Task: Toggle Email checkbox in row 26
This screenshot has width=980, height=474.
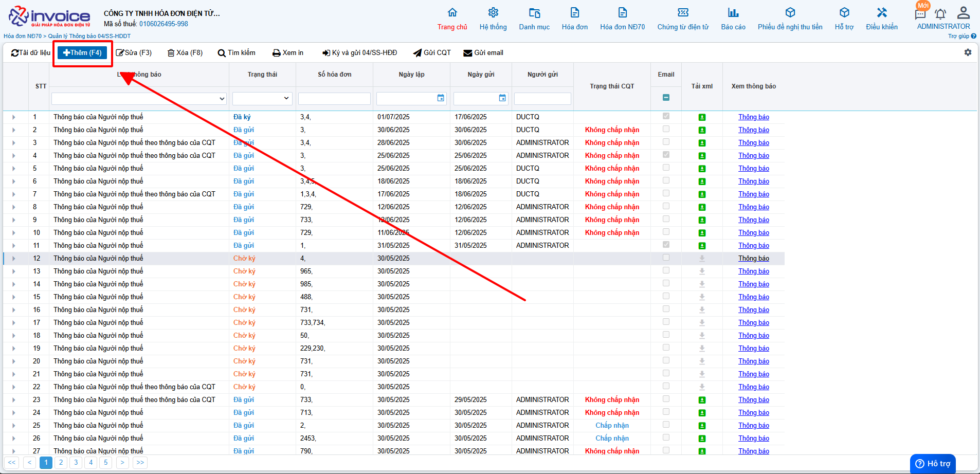Action: pyautogui.click(x=666, y=437)
